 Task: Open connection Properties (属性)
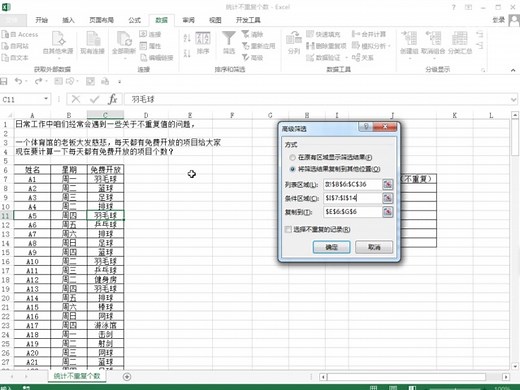pyautogui.click(x=150, y=46)
